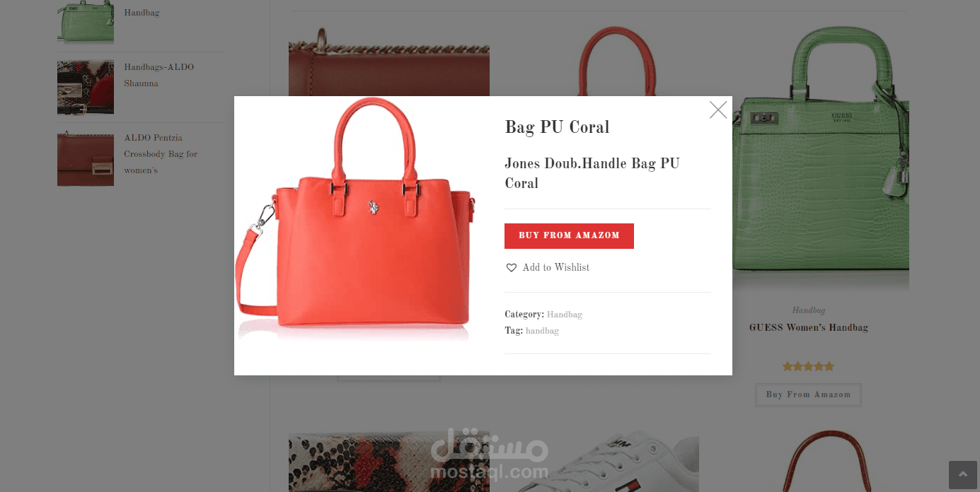The image size is (980, 492).
Task: Open ALDO Pentzia Crossbody Bag sidebar link
Action: pyautogui.click(x=161, y=154)
